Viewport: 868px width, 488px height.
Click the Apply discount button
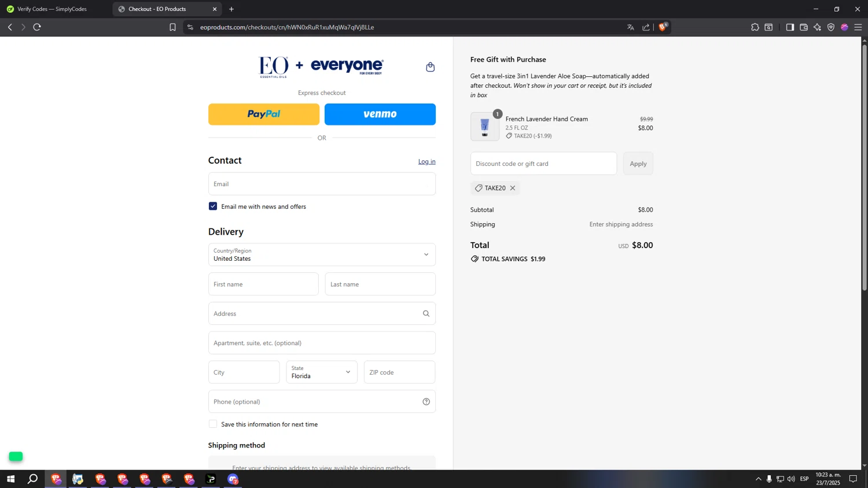(x=638, y=164)
